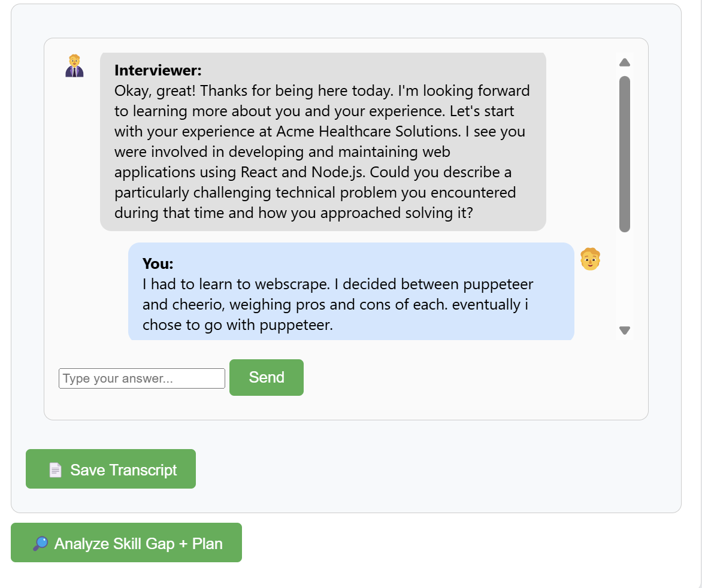The height and width of the screenshot is (588, 702).
Task: Click the user avatar beside your reply
Action: click(x=590, y=259)
